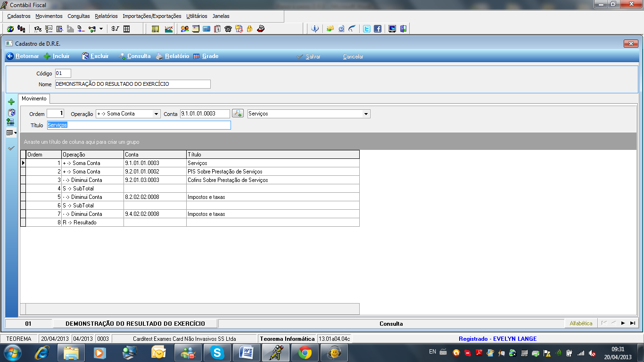This screenshot has width=644, height=362.
Task: Click the recycle bin icon in the left sidebar
Action: point(11,113)
